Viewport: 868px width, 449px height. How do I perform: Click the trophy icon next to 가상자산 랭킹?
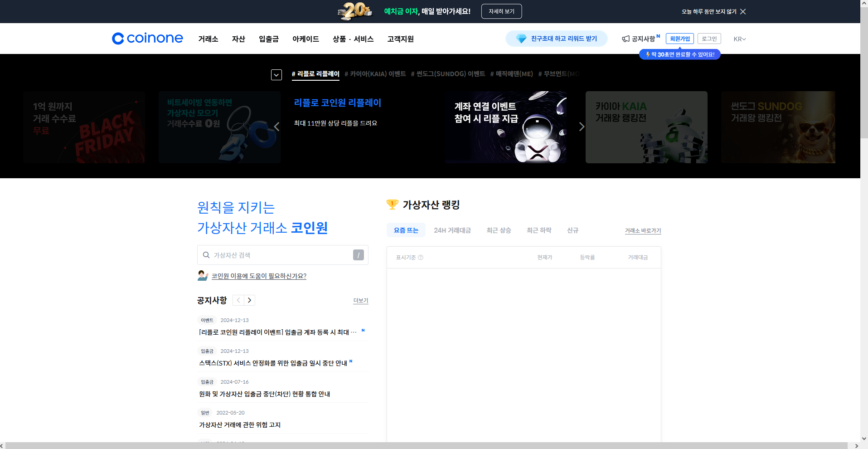click(393, 205)
